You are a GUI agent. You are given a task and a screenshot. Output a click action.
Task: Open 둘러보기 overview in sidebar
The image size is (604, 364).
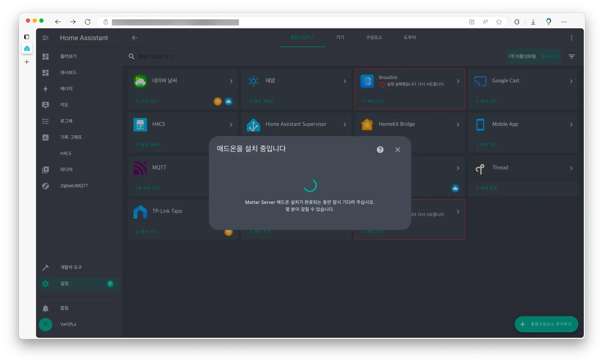(x=79, y=56)
